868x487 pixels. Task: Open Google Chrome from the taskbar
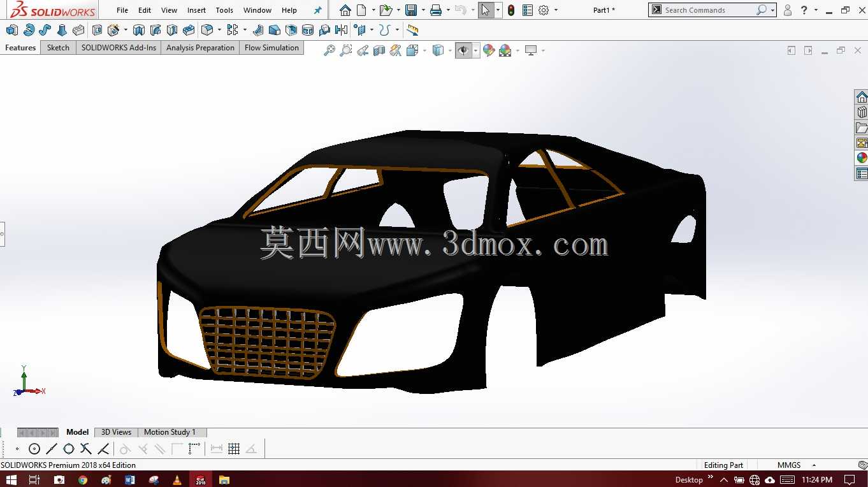83,479
